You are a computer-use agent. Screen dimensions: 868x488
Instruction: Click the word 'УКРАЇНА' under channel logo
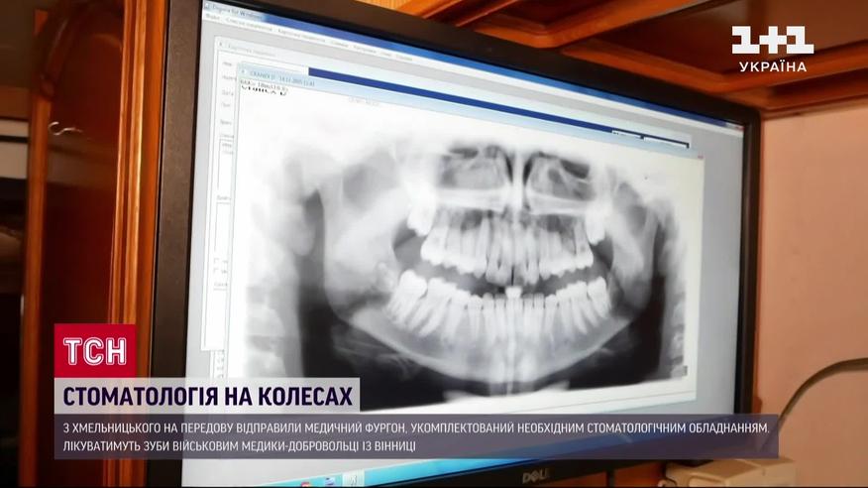[773, 66]
